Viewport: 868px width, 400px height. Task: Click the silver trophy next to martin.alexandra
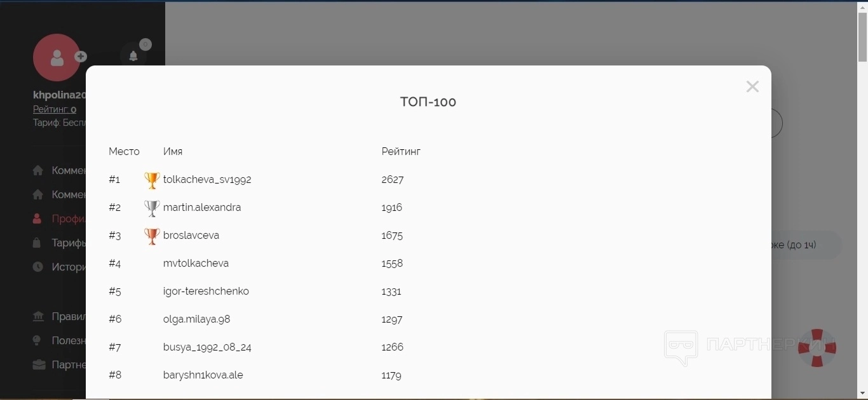pyautogui.click(x=152, y=208)
